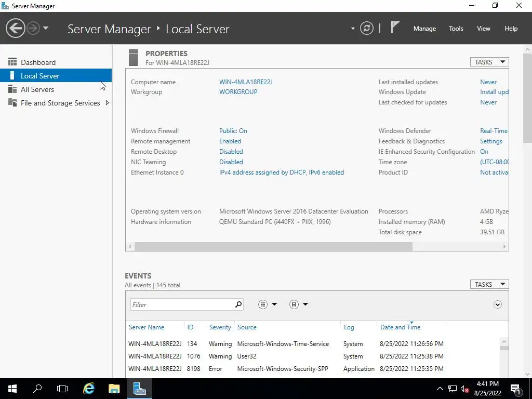Open navigation history dropdown beside the Forward arrow

[46, 28]
